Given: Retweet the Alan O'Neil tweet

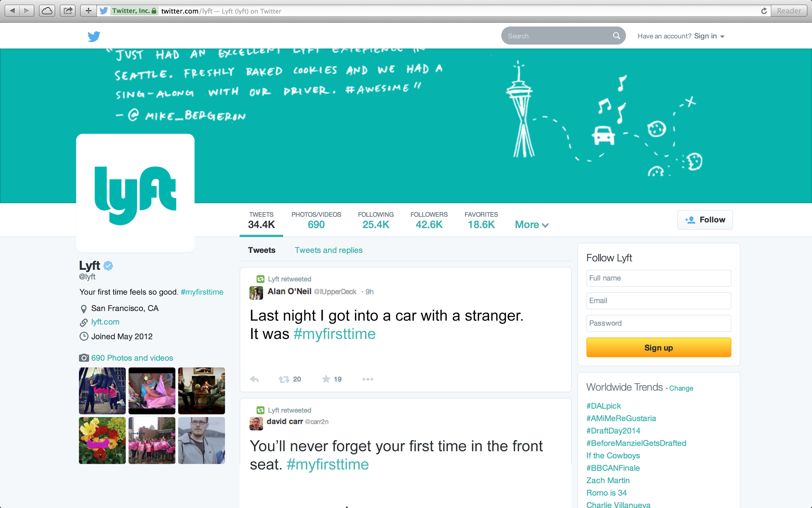Looking at the screenshot, I should pyautogui.click(x=284, y=379).
